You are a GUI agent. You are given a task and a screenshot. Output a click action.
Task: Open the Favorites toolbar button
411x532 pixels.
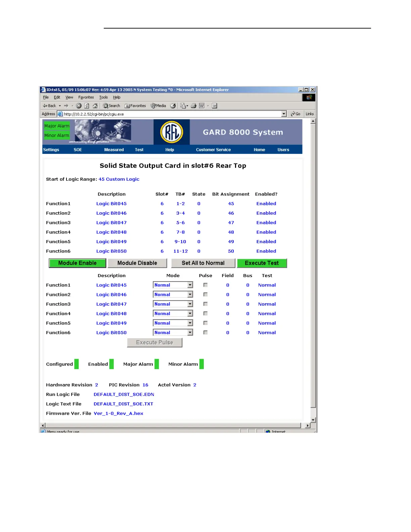[135, 106]
